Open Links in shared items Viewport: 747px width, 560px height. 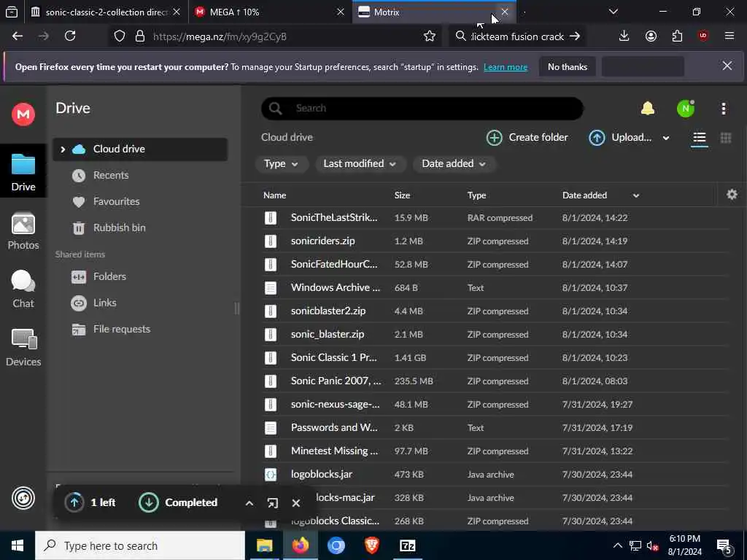pos(105,303)
